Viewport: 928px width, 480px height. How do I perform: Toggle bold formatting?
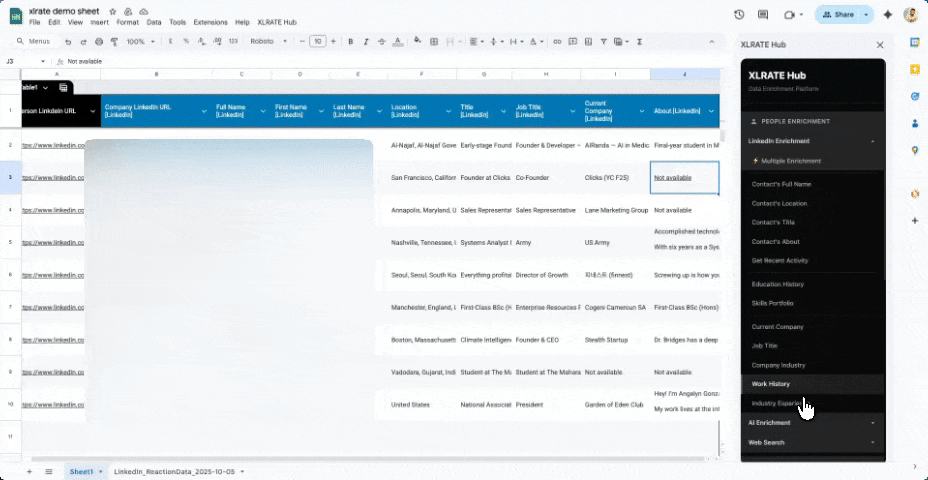350,41
